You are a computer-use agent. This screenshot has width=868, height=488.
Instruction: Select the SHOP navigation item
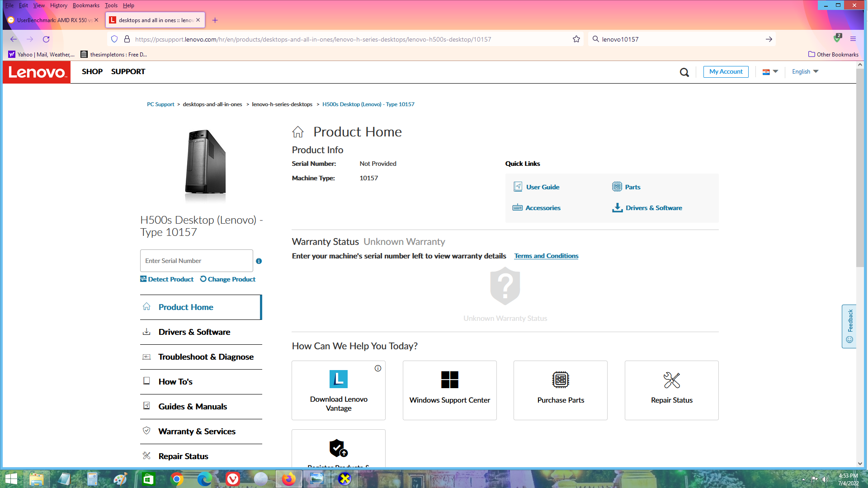click(x=92, y=72)
